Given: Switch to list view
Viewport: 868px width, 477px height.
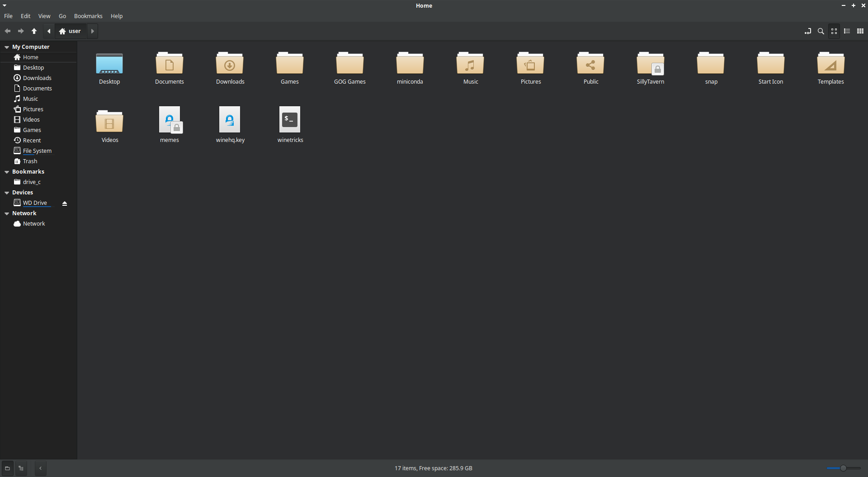Looking at the screenshot, I should point(847,31).
